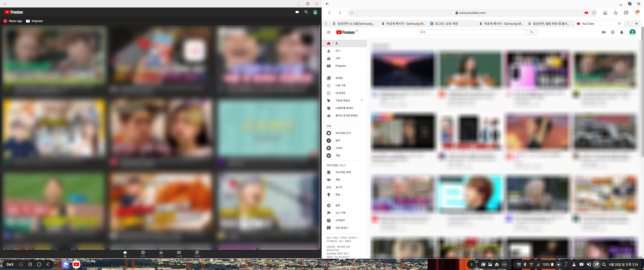Screen dimensions: 644x270
Task: Click the 구입한 동영상 sidebar entry
Action: 343,101
